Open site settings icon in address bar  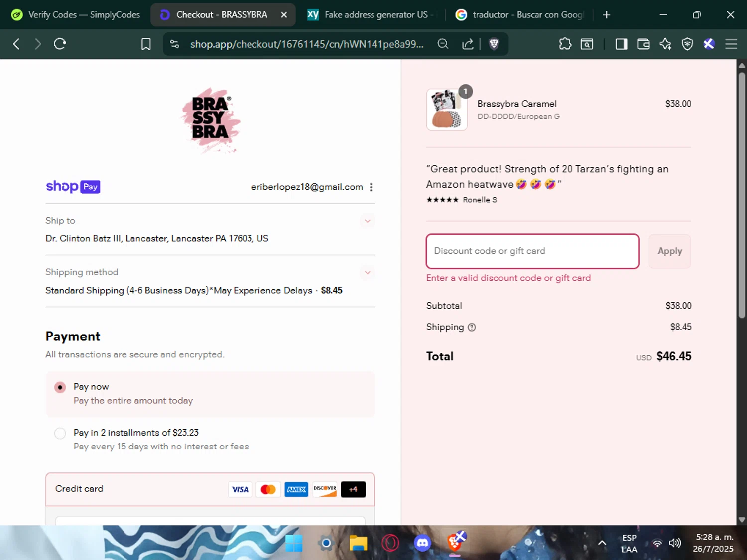tap(175, 44)
